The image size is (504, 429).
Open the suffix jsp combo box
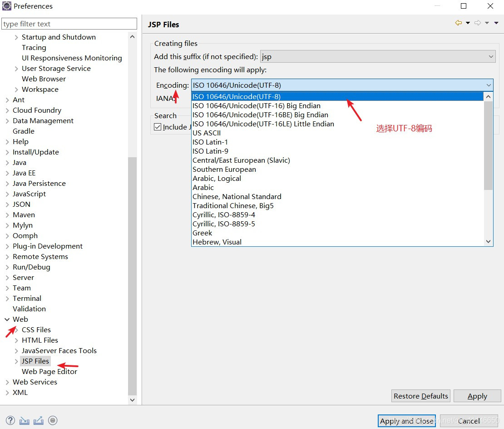coord(378,57)
